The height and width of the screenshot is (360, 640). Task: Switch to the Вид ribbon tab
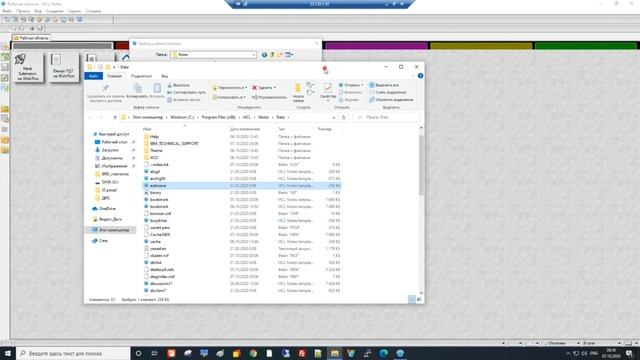pyautogui.click(x=164, y=76)
